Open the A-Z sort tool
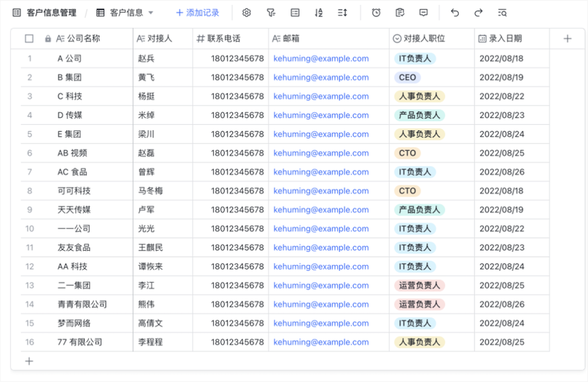 pyautogui.click(x=319, y=13)
